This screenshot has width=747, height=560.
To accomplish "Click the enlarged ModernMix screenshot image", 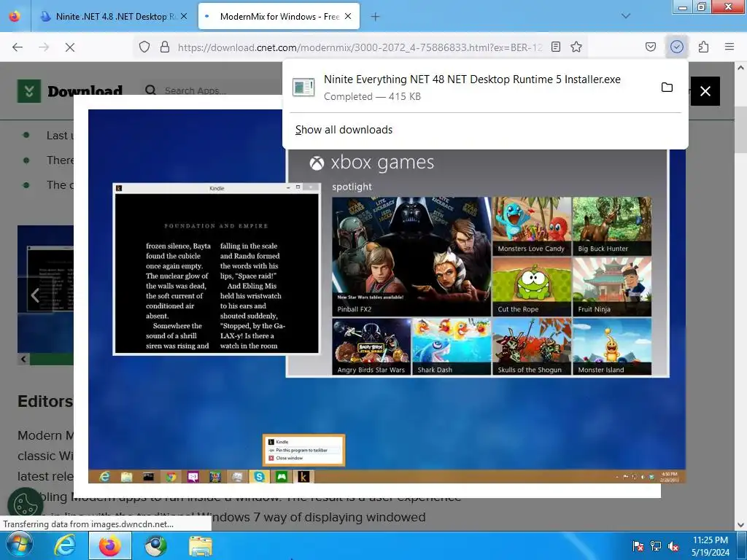I will click(x=387, y=296).
